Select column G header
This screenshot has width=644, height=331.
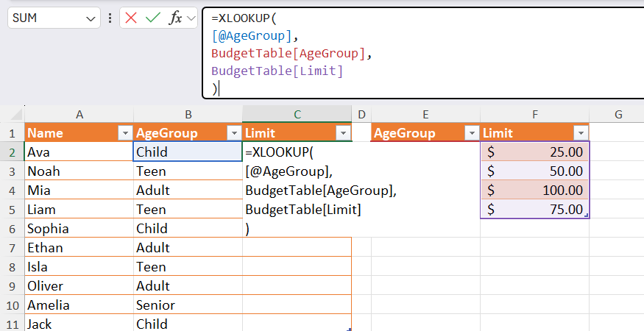pos(617,115)
